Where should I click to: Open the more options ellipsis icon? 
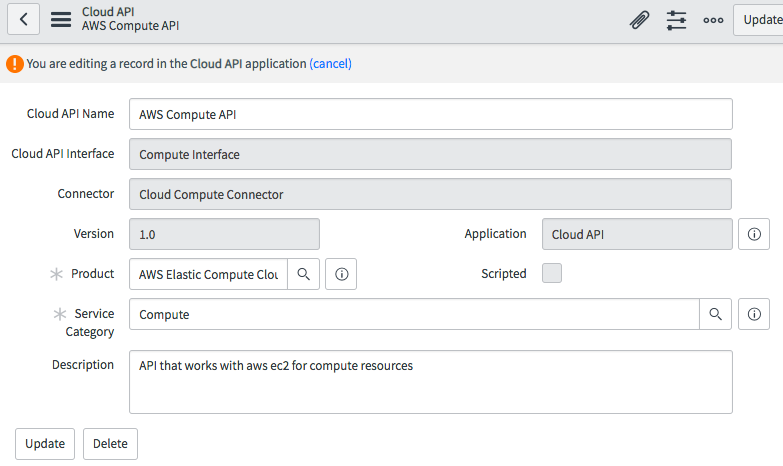[713, 20]
